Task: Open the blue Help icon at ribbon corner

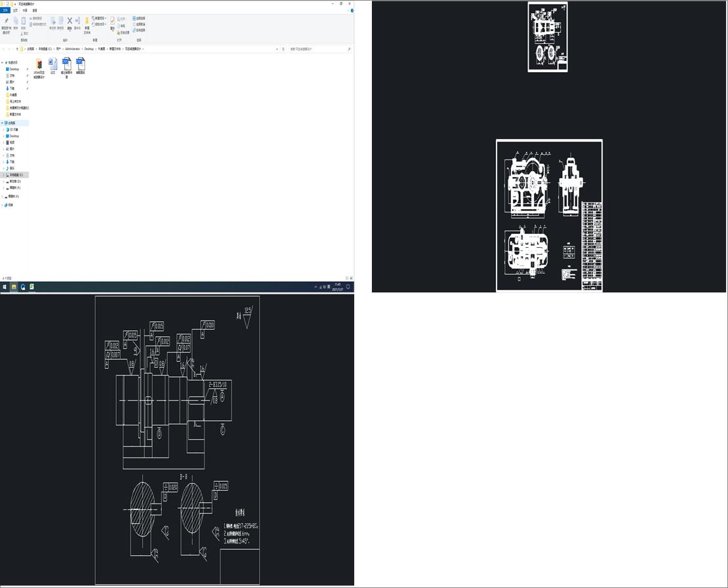Action: (x=352, y=10)
